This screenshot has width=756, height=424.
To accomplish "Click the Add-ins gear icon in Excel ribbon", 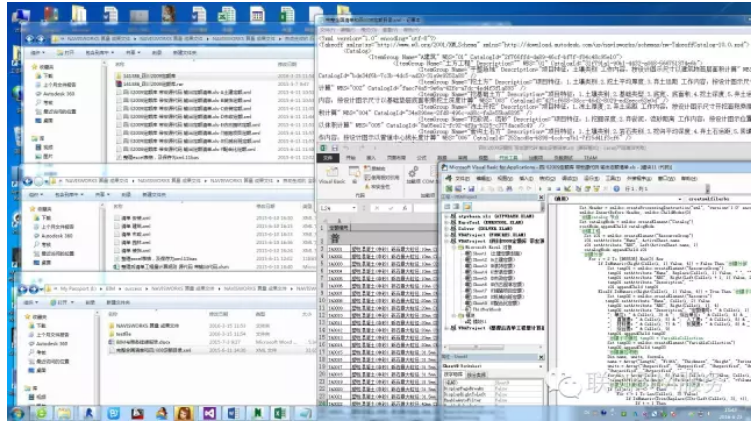I will 413,173.
